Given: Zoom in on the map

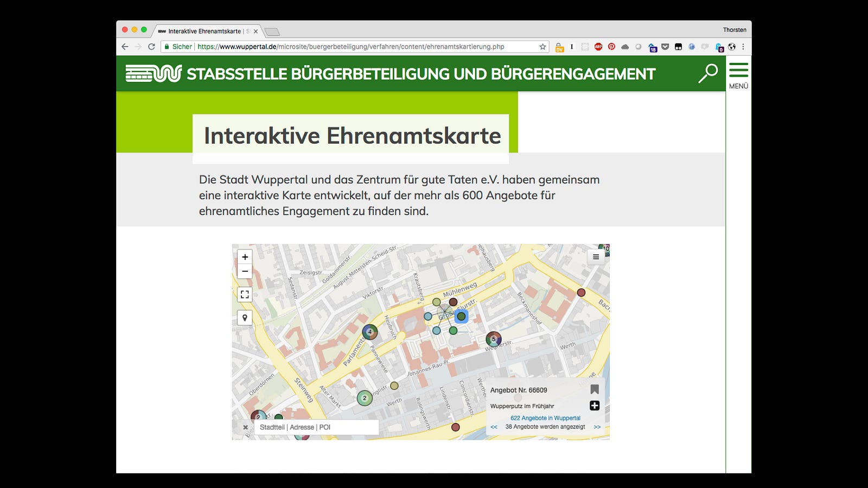Looking at the screenshot, I should point(245,257).
